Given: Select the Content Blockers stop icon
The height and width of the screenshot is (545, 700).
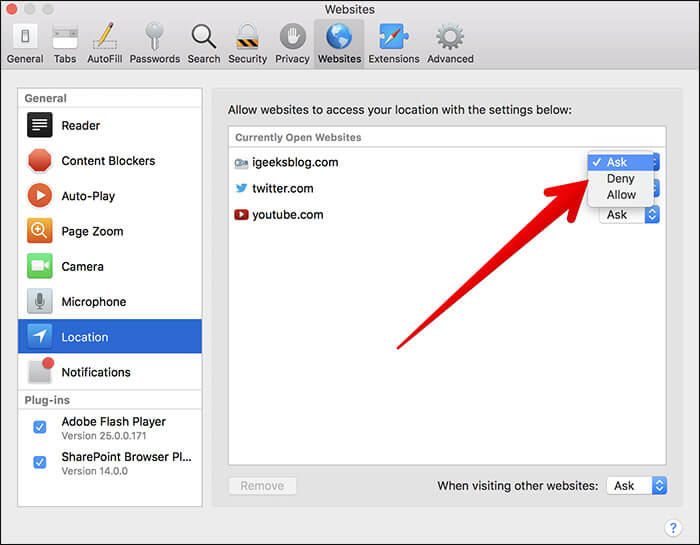Looking at the screenshot, I should (x=39, y=160).
